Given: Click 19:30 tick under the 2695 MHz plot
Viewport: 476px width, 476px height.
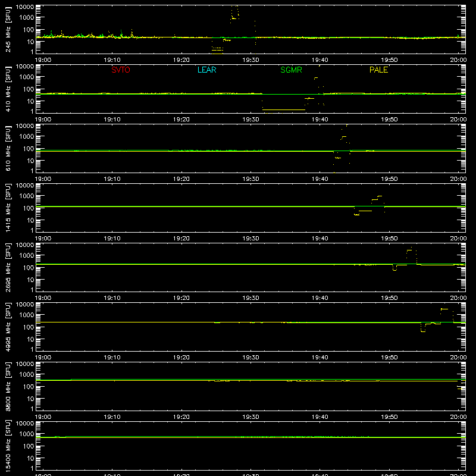Looking at the screenshot, I should pos(250,298).
